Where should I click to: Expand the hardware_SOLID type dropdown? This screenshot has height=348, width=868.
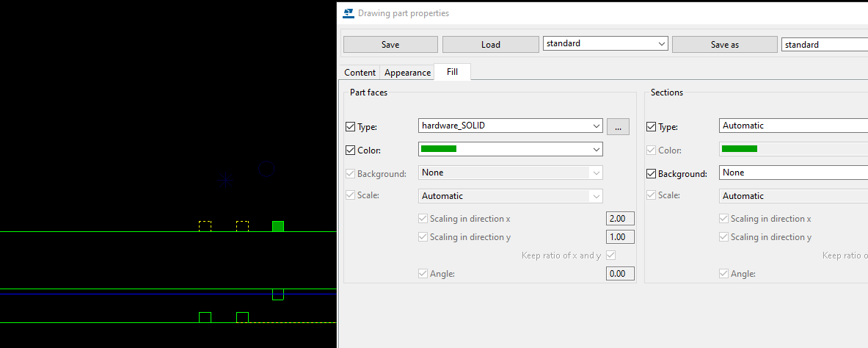(595, 126)
